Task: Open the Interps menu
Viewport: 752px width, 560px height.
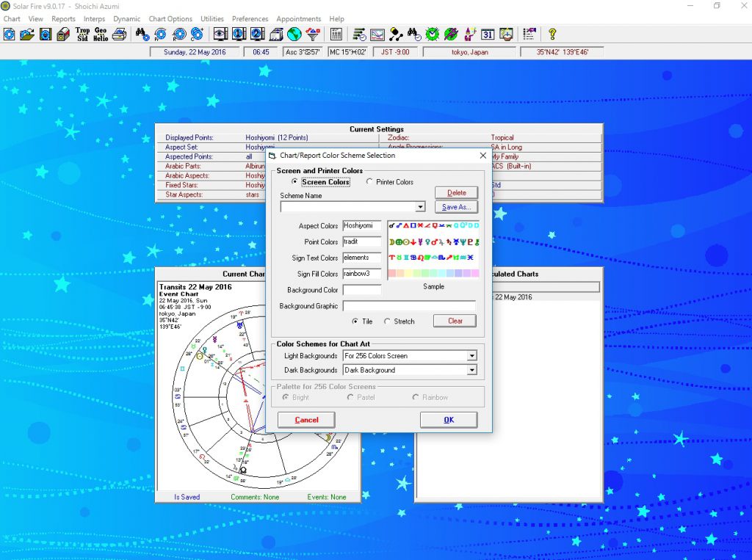Action: point(94,19)
